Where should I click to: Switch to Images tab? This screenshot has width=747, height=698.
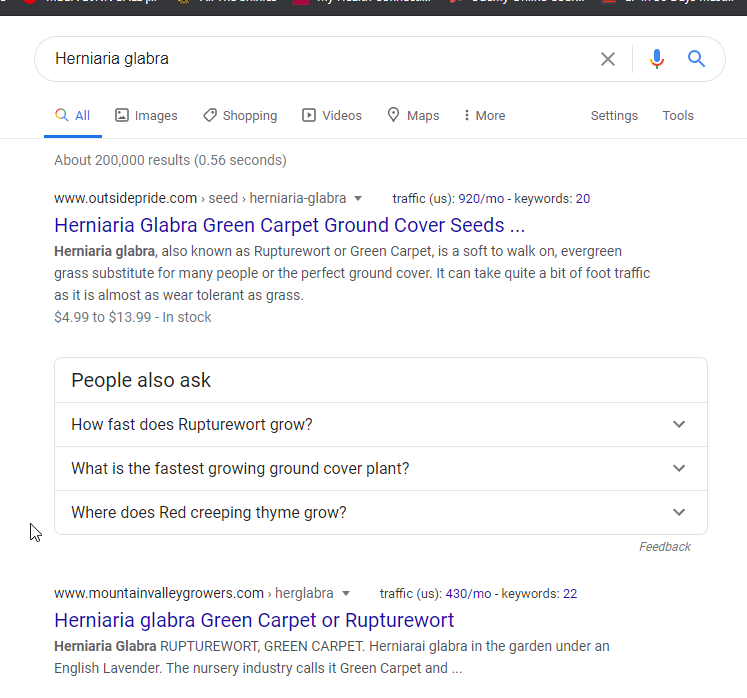pos(146,116)
